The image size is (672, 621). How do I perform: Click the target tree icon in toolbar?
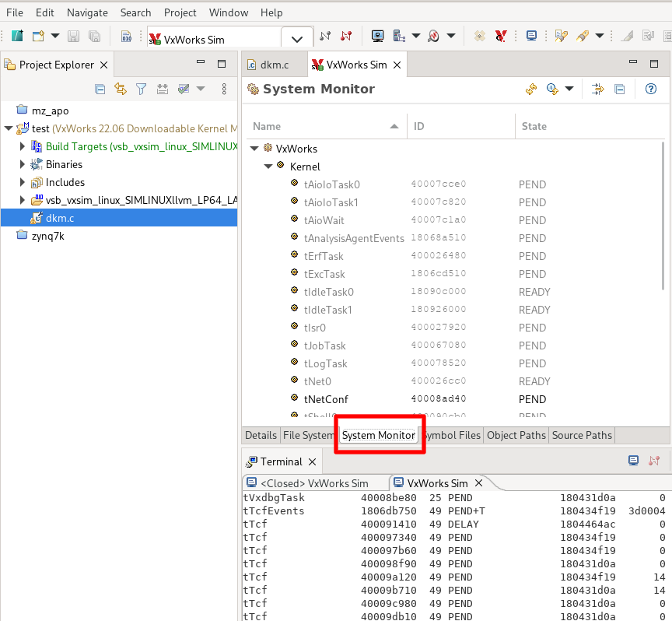[399, 36]
